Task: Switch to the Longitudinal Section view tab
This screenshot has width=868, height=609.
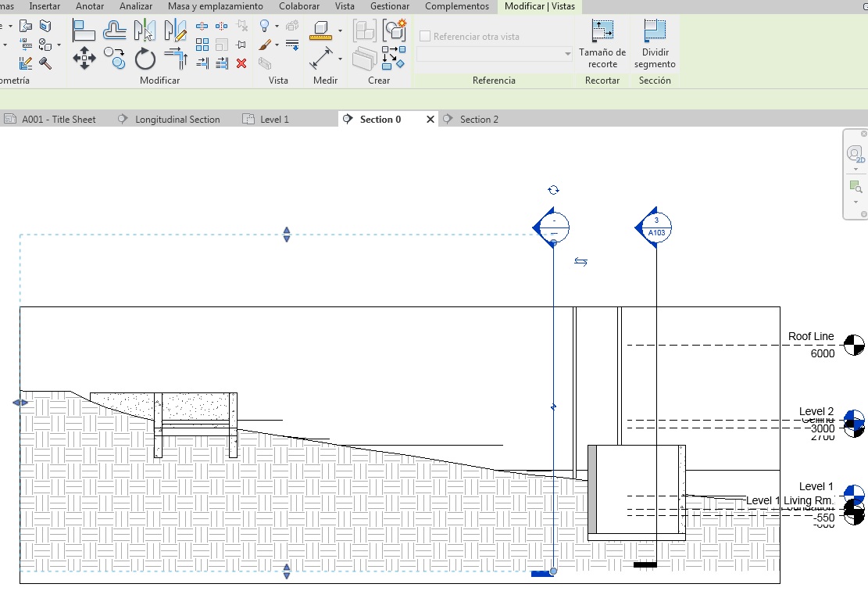Action: point(177,120)
